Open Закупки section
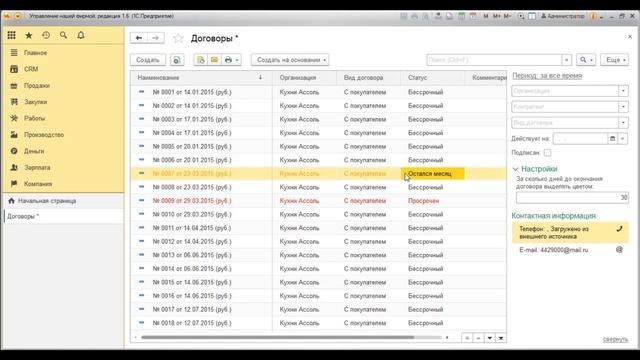 36,102
